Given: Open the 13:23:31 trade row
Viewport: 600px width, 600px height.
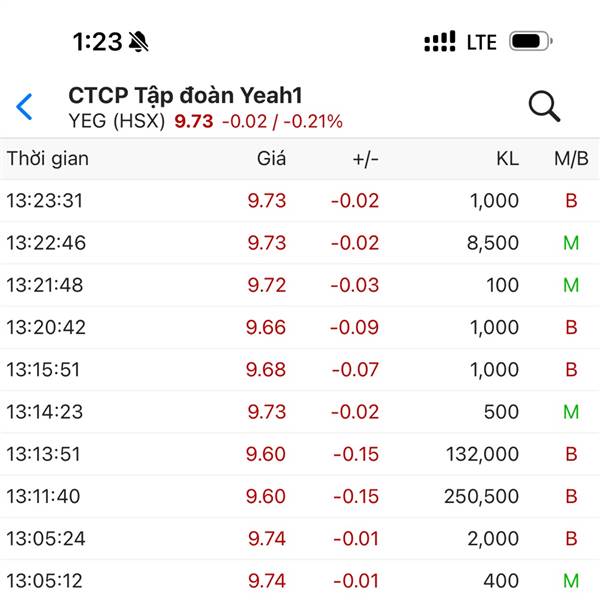Looking at the screenshot, I should click(300, 201).
